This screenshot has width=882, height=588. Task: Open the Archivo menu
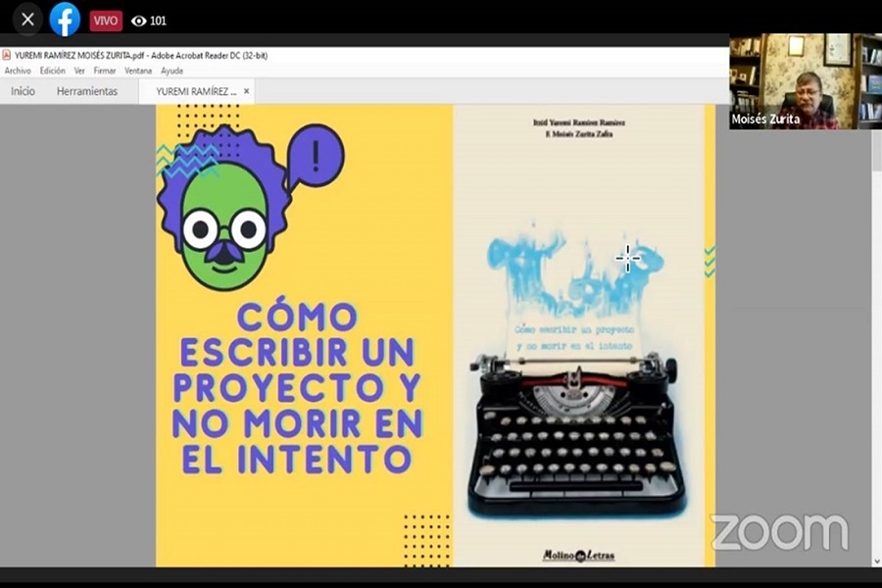pos(18,71)
